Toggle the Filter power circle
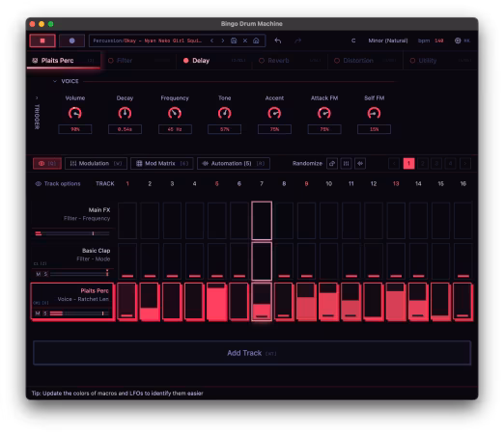 pos(111,61)
